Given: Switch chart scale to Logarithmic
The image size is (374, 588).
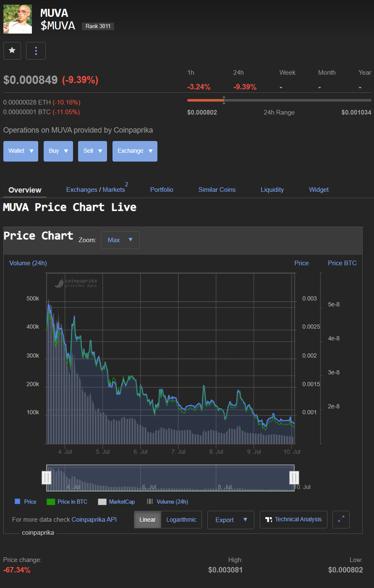Looking at the screenshot, I should 181,520.
